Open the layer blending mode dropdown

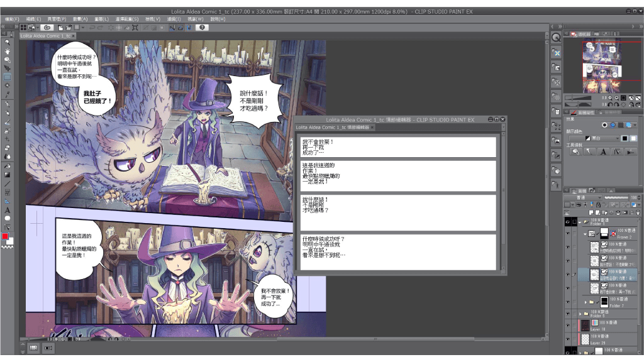click(x=580, y=197)
